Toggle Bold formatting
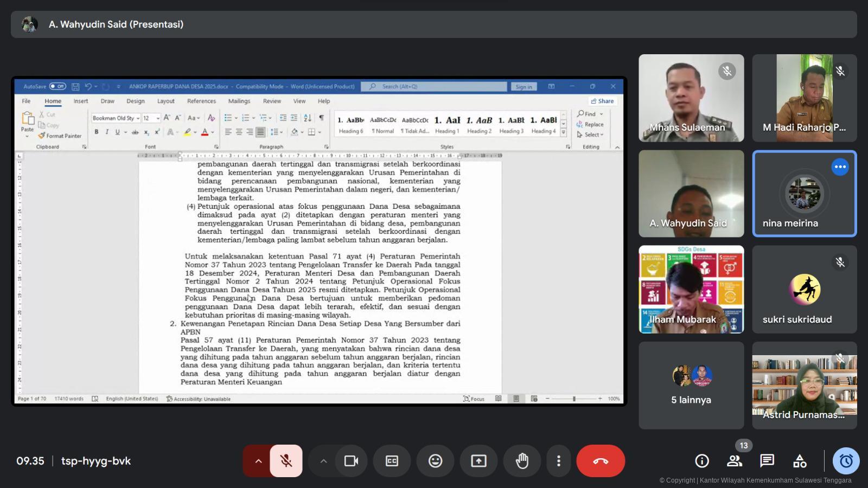This screenshot has height=488, width=868. [x=97, y=132]
